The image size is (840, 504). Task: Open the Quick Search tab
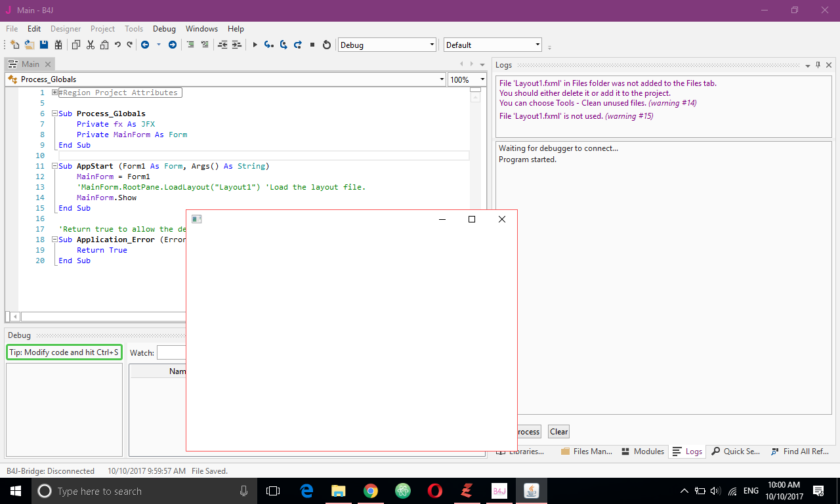[736, 451]
